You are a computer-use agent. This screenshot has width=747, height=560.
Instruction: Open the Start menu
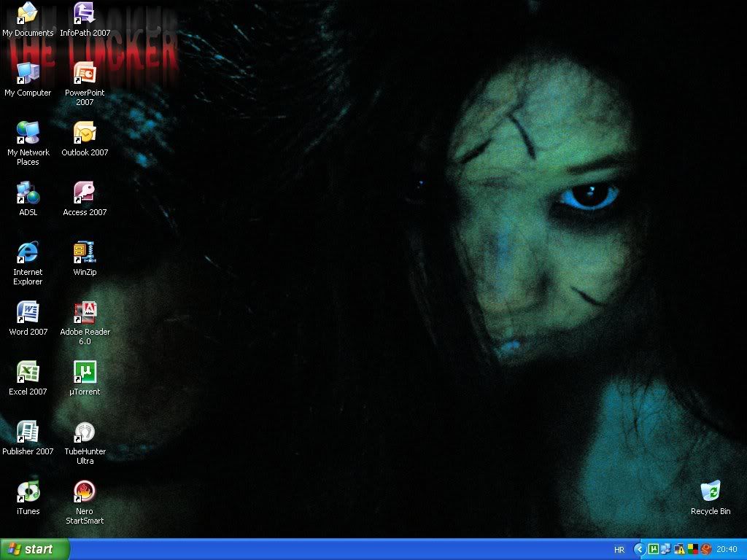[35, 549]
